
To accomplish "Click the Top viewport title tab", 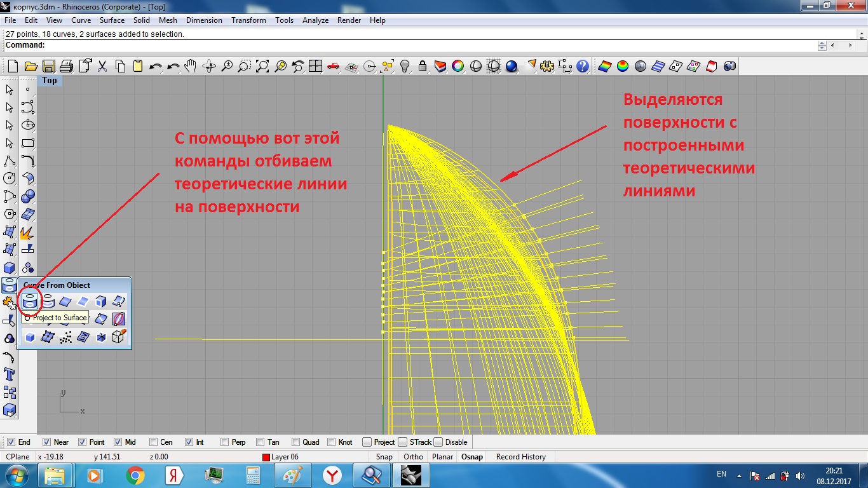I will coord(50,81).
